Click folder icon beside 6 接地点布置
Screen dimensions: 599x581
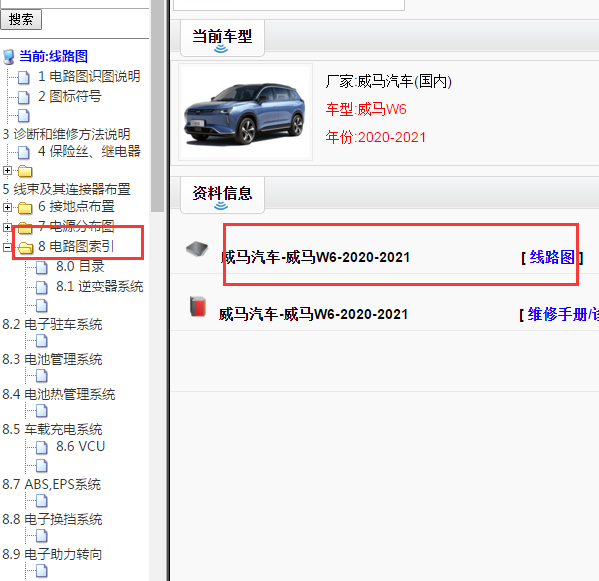(25, 208)
